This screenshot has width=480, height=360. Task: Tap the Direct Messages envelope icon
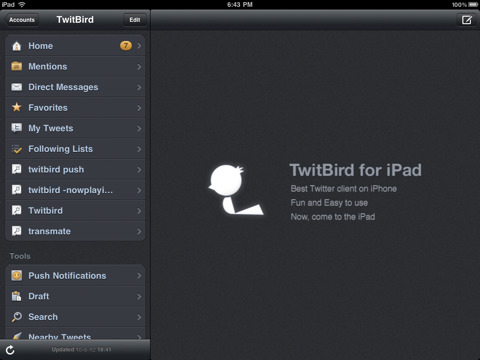16,87
